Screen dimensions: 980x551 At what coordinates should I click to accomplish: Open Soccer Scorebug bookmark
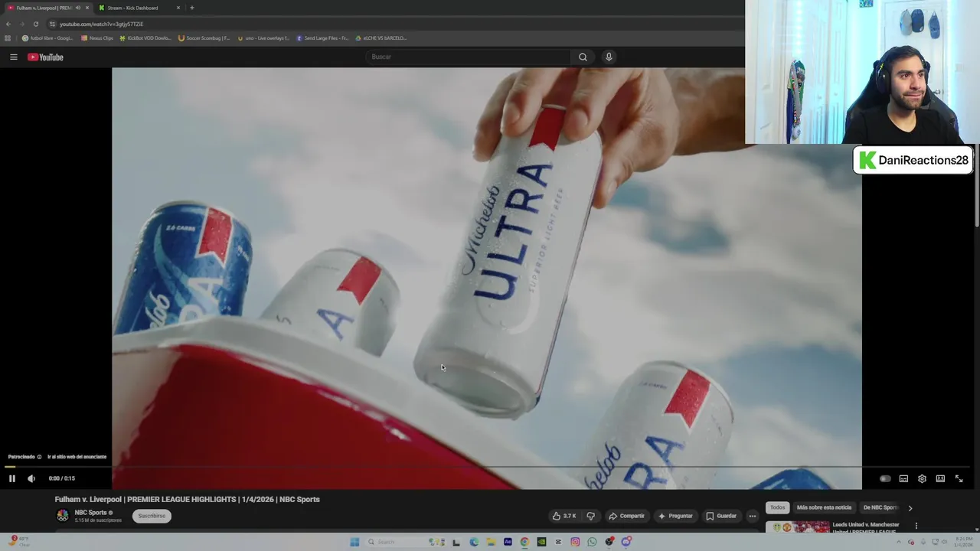pos(204,37)
